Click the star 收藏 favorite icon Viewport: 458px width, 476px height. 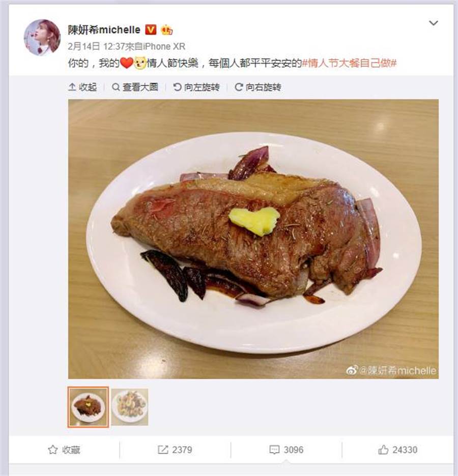(x=53, y=450)
